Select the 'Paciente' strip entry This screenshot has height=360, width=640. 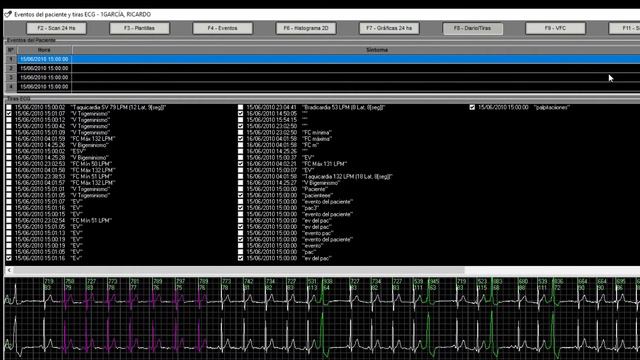[x=287, y=189]
